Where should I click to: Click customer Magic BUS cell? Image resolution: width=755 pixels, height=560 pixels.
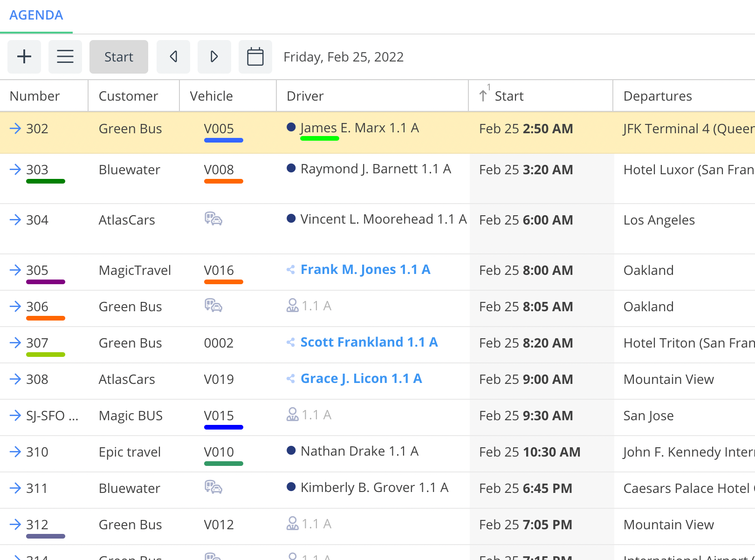[131, 416]
